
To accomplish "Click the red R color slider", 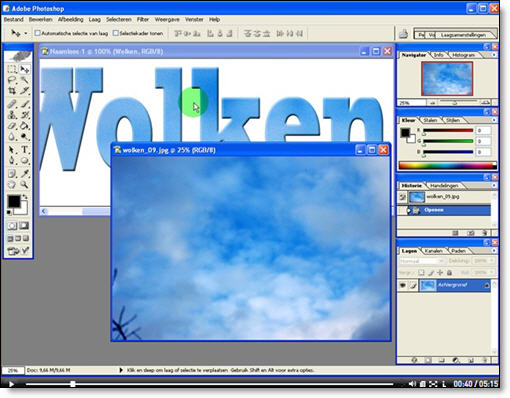I will [x=448, y=130].
